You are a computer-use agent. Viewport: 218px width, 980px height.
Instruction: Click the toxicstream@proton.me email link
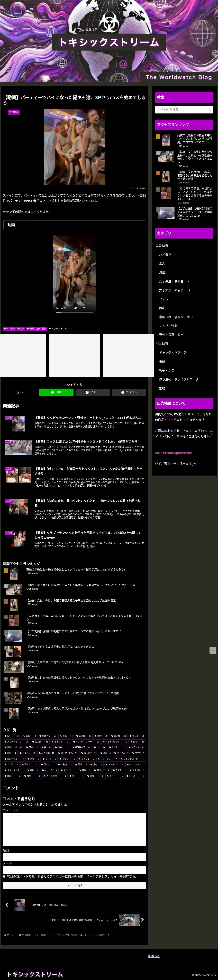173,453
